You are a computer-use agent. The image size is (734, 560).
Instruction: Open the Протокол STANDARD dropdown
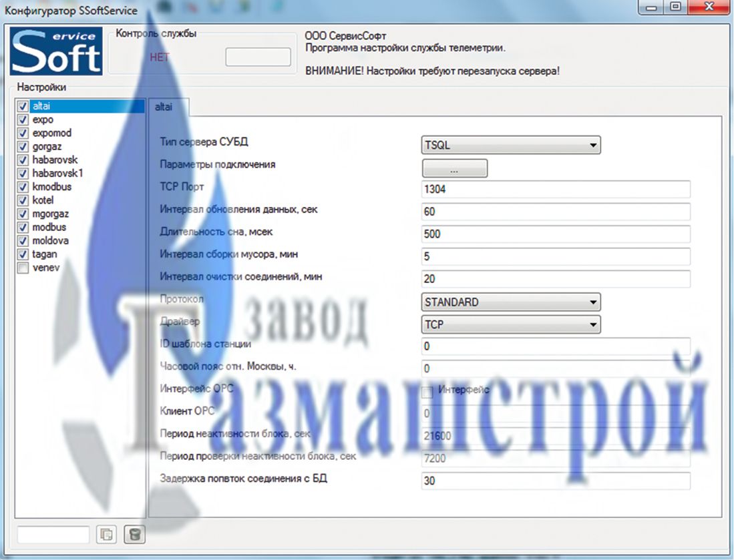point(511,302)
